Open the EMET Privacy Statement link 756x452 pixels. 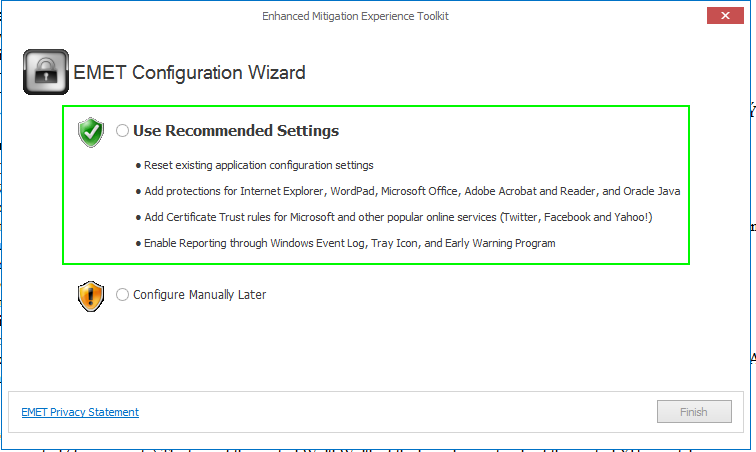click(x=80, y=412)
